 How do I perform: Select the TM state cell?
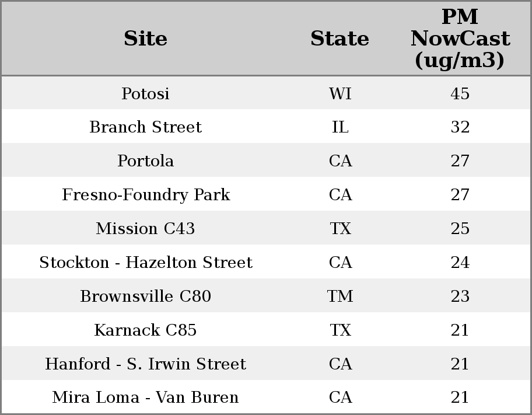[x=340, y=296]
